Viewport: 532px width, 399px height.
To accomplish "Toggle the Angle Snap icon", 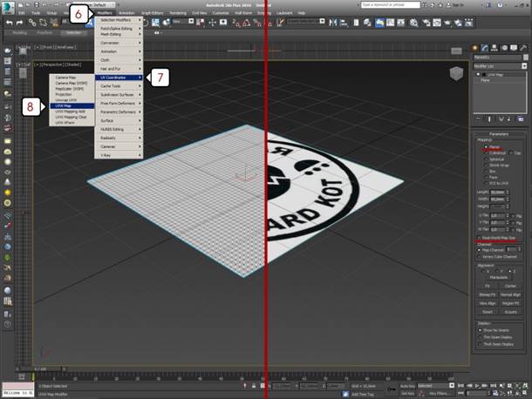I will point(247,23).
